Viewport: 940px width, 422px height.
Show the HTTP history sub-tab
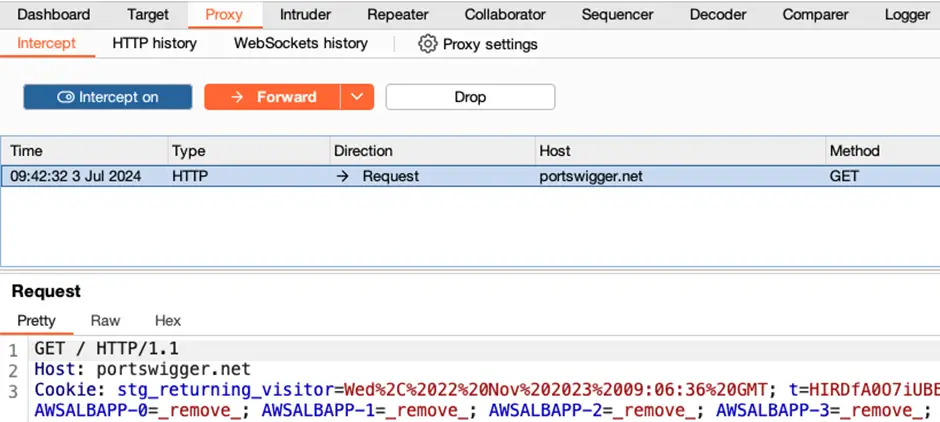(154, 44)
